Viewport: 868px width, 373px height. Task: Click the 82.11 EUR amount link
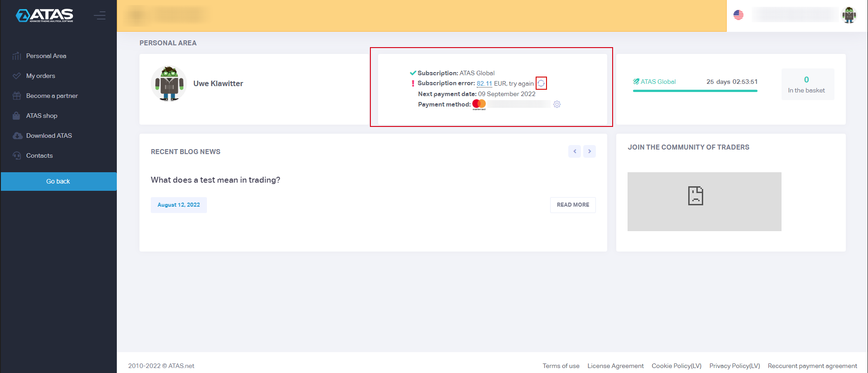[484, 83]
